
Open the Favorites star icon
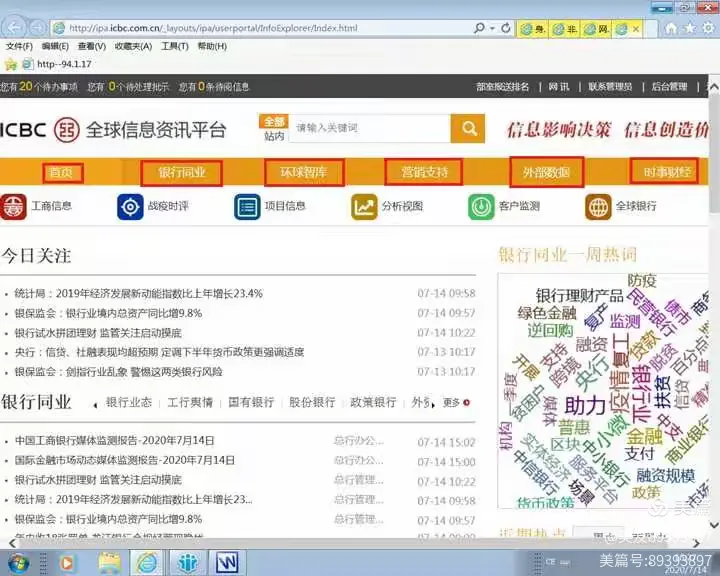(x=690, y=28)
